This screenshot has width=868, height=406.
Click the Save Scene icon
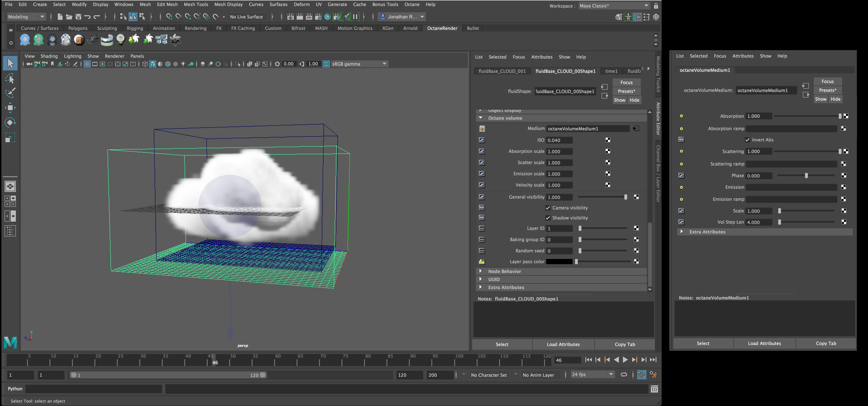78,16
